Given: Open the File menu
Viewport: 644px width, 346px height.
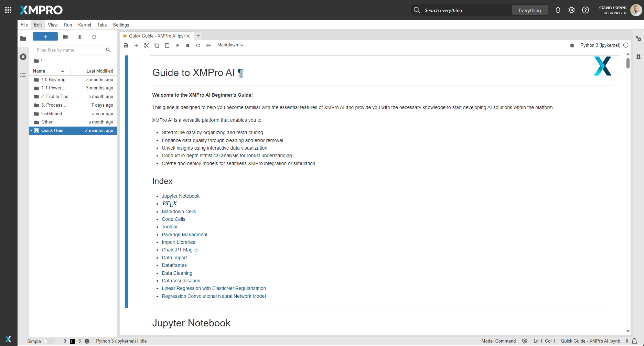Looking at the screenshot, I should 24,25.
